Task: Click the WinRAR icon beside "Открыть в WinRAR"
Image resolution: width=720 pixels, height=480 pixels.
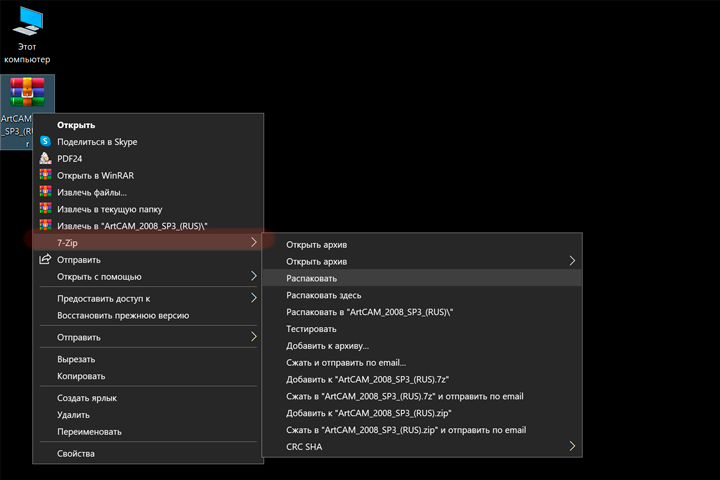Action: click(x=45, y=175)
